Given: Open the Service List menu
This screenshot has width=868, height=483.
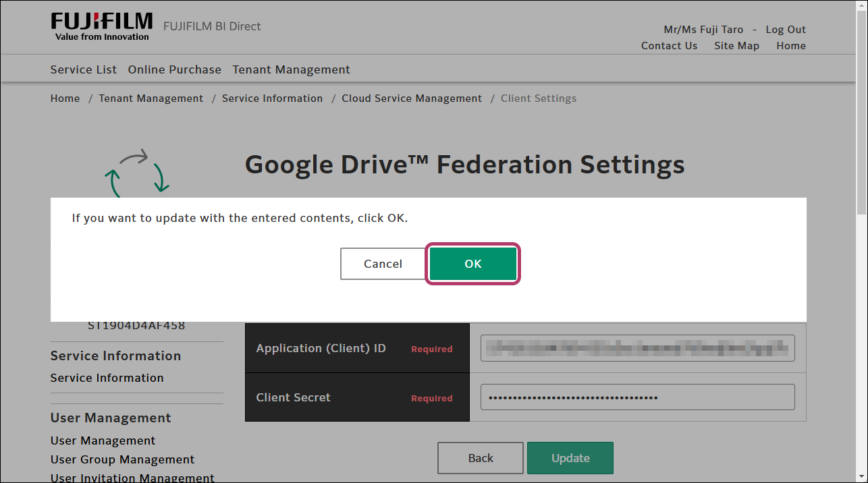Looking at the screenshot, I should click(84, 69).
